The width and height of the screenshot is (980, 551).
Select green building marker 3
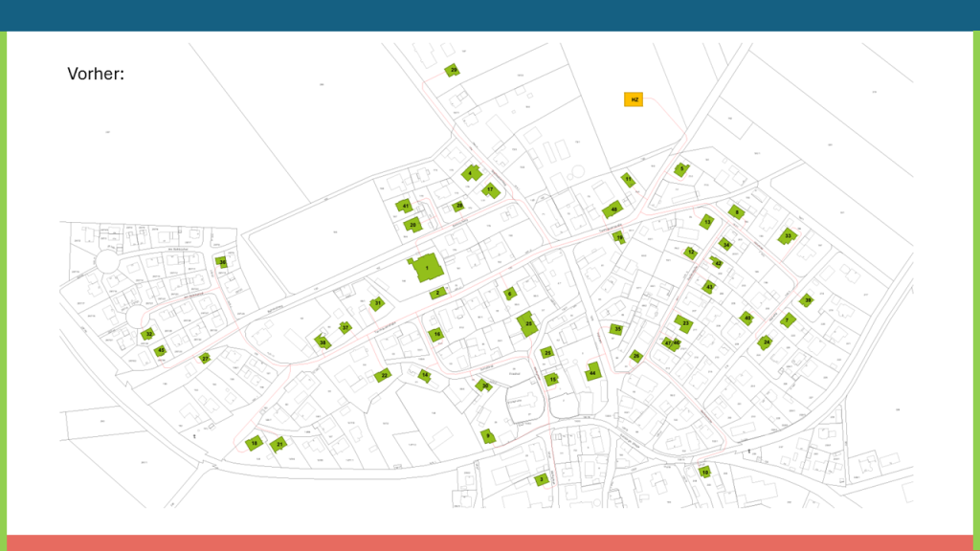pos(542,479)
